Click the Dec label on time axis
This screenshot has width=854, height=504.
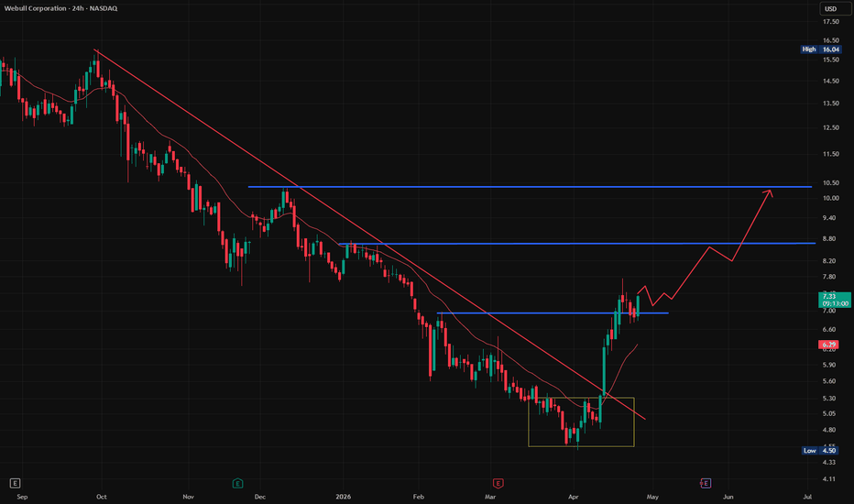260,497
